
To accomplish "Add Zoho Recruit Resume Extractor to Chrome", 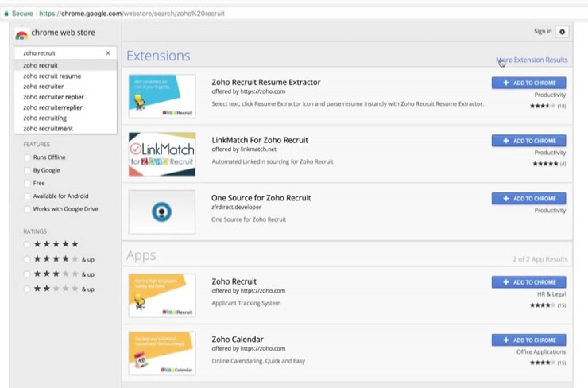I will tap(528, 83).
